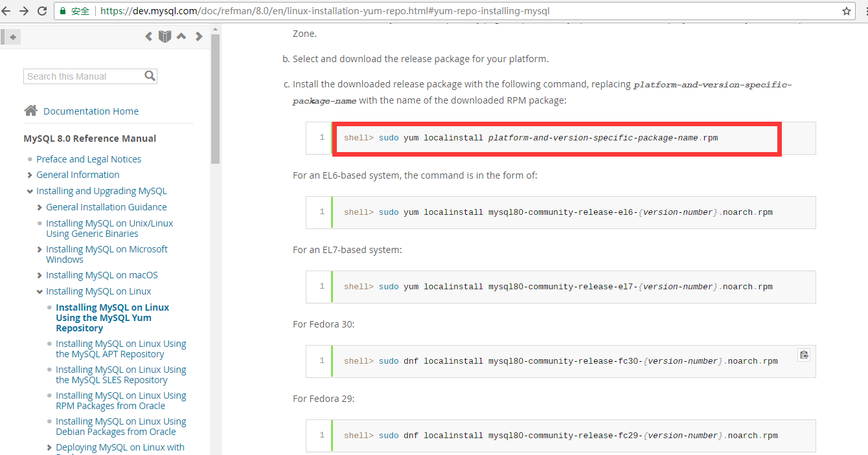Reload the page
The width and height of the screenshot is (868, 455).
(x=42, y=11)
